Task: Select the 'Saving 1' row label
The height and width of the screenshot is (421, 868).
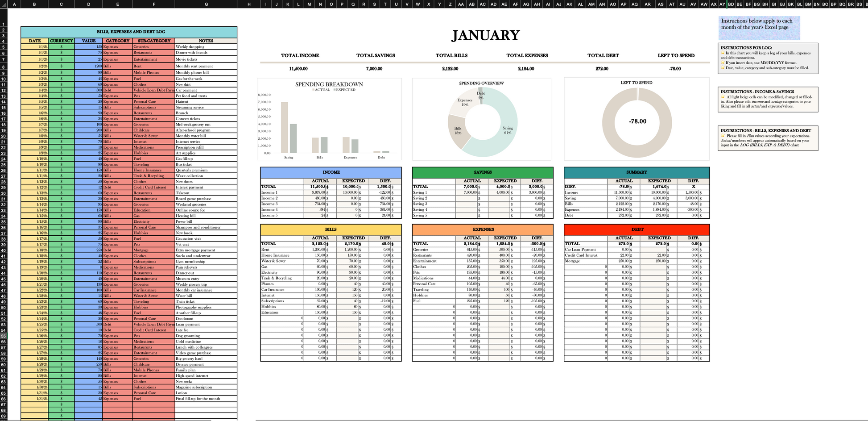Action: tap(434, 192)
